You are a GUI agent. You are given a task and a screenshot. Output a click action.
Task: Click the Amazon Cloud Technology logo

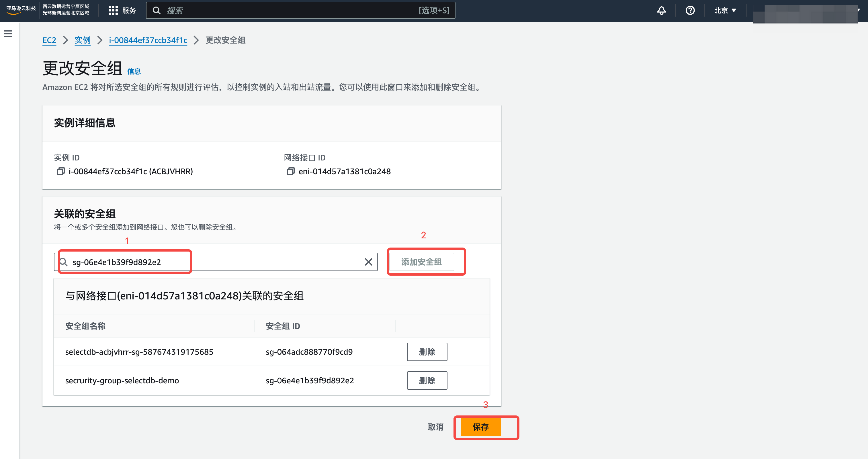(x=21, y=10)
